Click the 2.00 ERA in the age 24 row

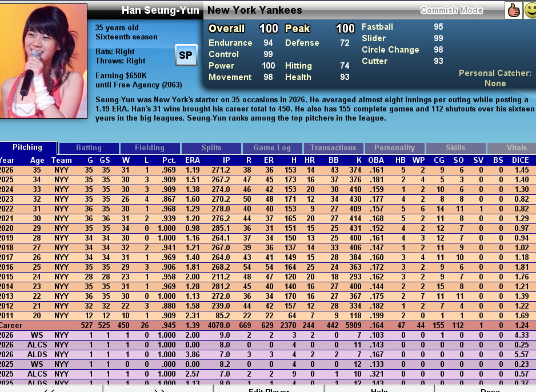(193, 277)
